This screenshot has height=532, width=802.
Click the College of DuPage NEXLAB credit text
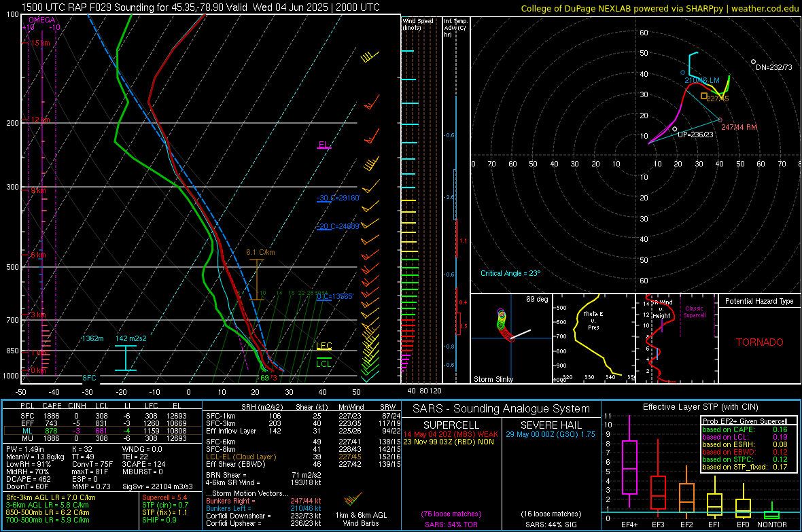(659, 8)
